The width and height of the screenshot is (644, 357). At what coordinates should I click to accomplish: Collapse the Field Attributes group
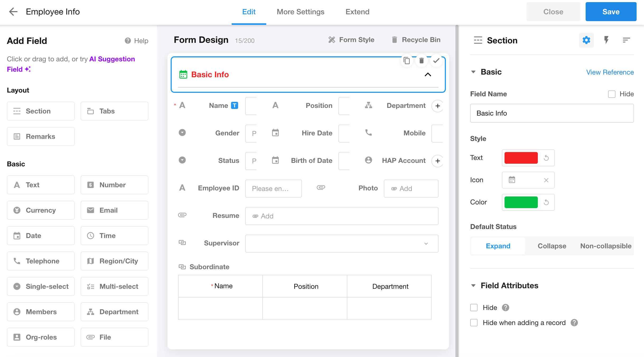473,286
